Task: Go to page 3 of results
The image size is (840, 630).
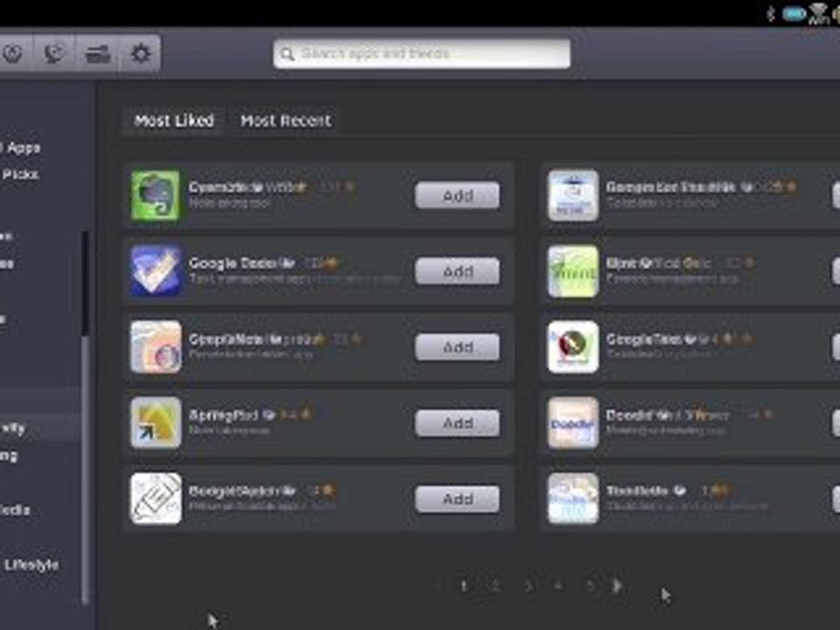Action: [x=527, y=586]
